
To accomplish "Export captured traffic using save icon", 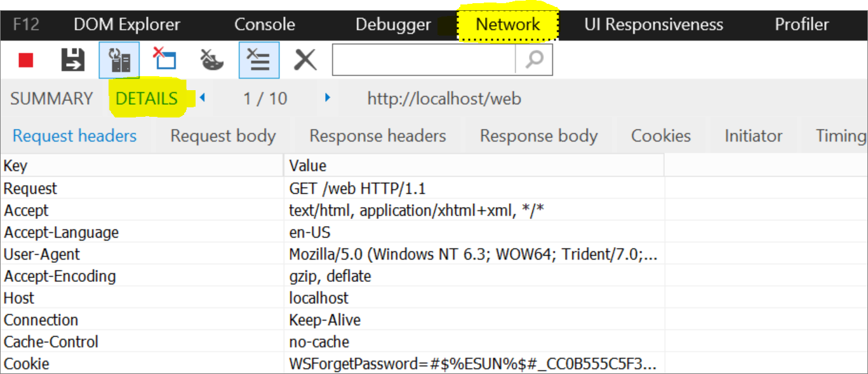I will pyautogui.click(x=72, y=60).
